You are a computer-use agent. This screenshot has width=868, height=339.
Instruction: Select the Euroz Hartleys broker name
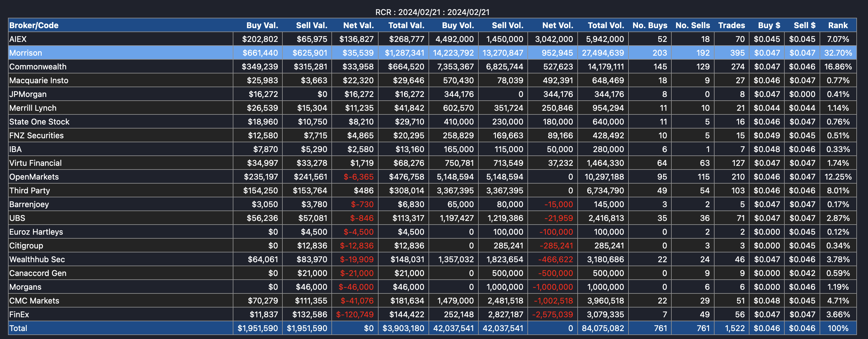tap(36, 232)
